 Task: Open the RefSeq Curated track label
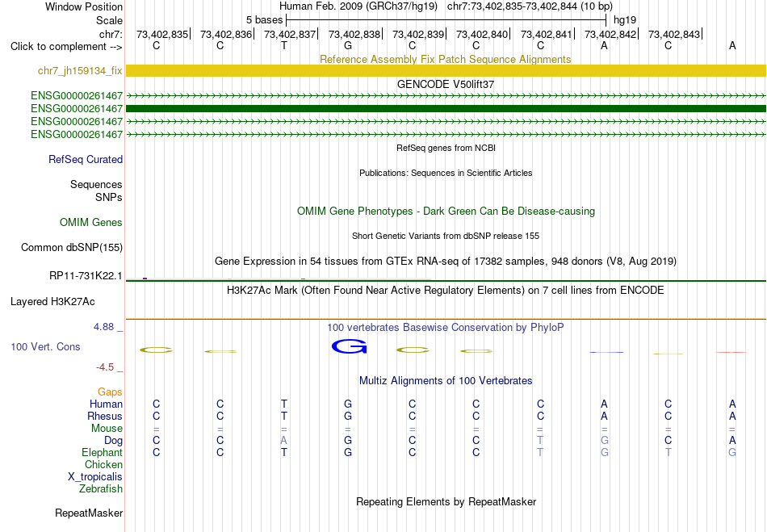[86, 159]
